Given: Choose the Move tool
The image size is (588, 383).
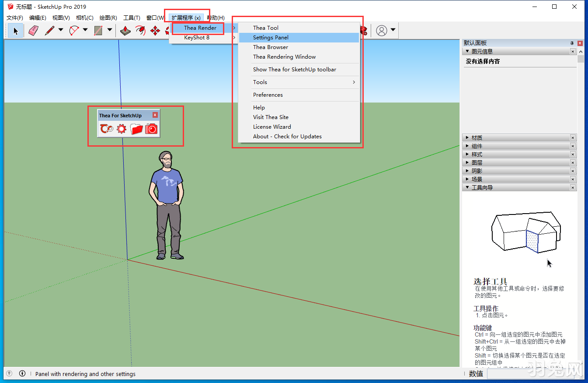Looking at the screenshot, I should coord(155,31).
